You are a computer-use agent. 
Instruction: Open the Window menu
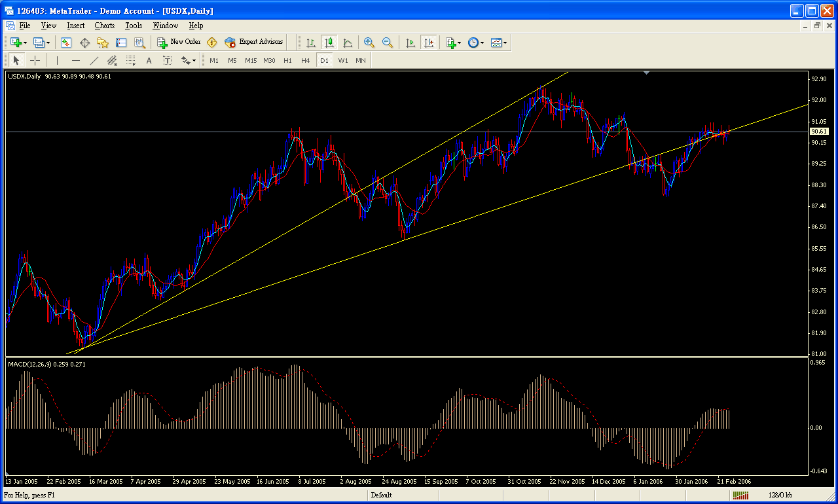coord(165,26)
